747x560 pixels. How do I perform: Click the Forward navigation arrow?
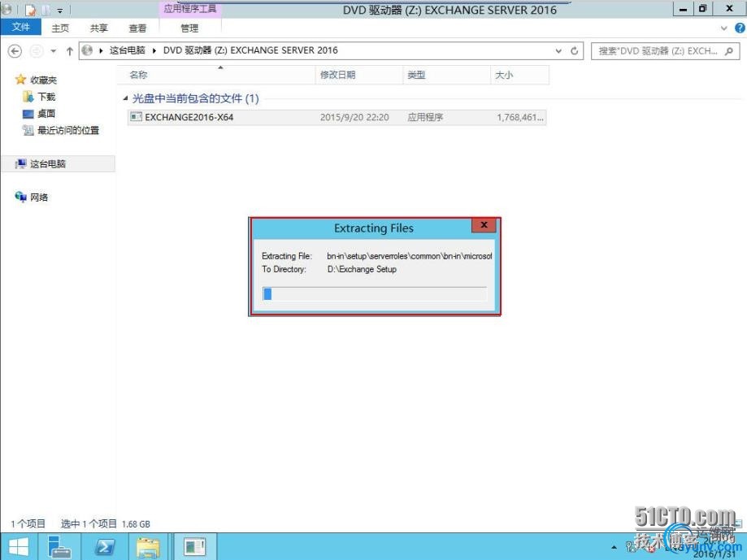(37, 50)
